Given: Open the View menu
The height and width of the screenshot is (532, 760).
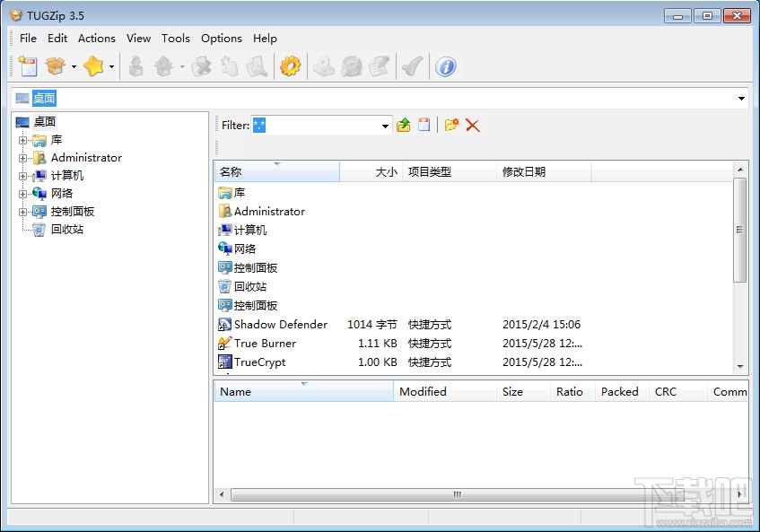Looking at the screenshot, I should pyautogui.click(x=138, y=39).
